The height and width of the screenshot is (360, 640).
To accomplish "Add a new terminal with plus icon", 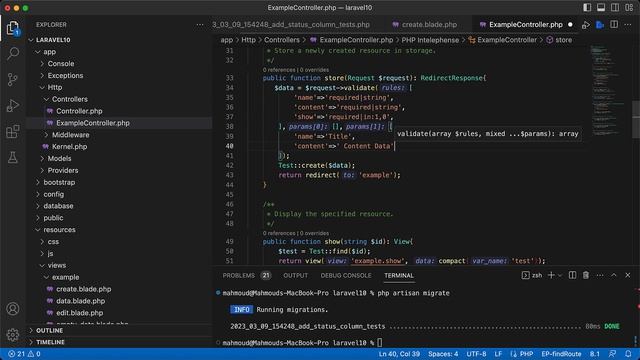I will point(551,276).
